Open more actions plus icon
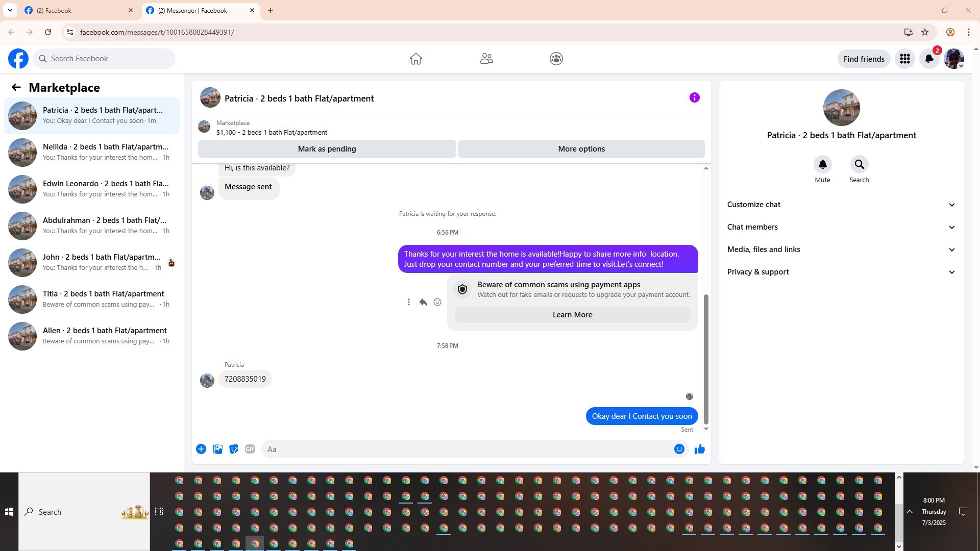Viewport: 980px width, 551px height. coord(201,449)
